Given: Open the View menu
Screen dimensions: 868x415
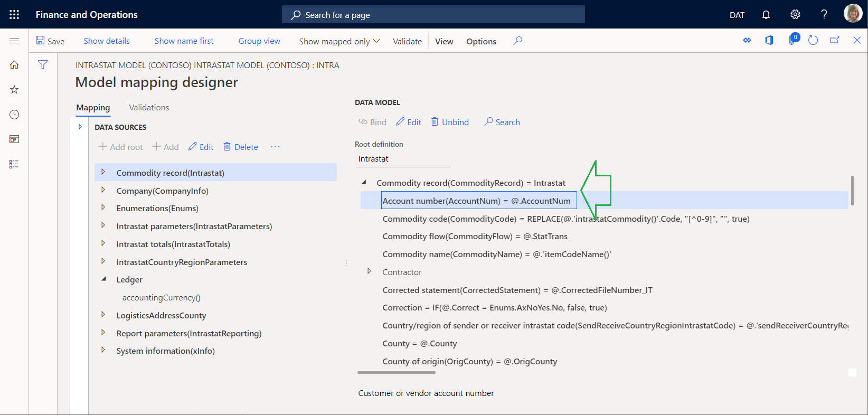Looking at the screenshot, I should point(444,41).
